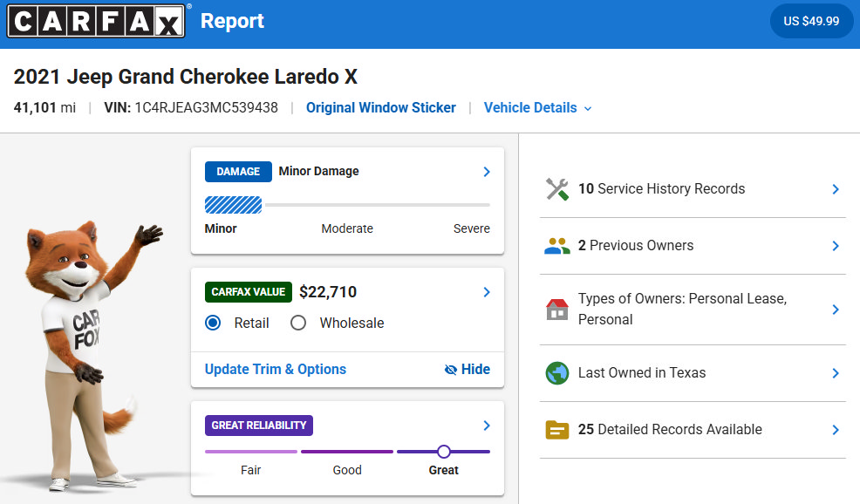Click the folder detailed records icon
This screenshot has height=504, width=860.
556,429
